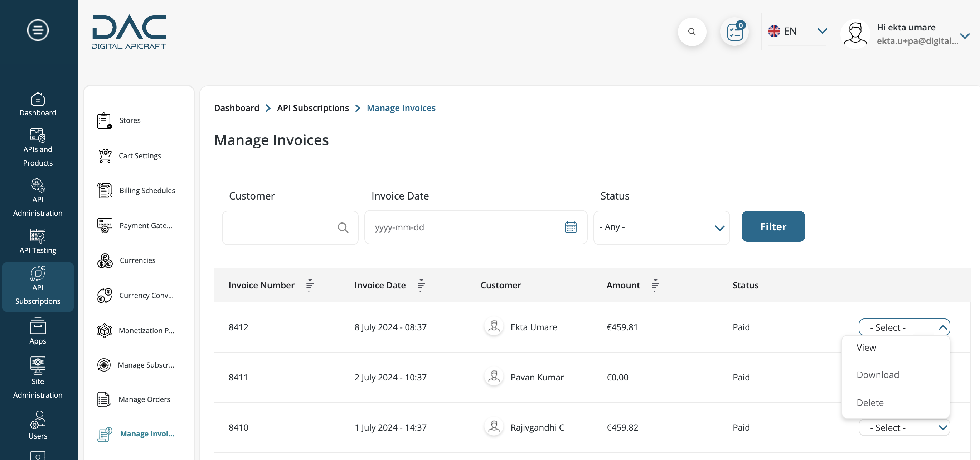Open the Apps section
Viewport: 980px width, 460px height.
click(x=38, y=331)
